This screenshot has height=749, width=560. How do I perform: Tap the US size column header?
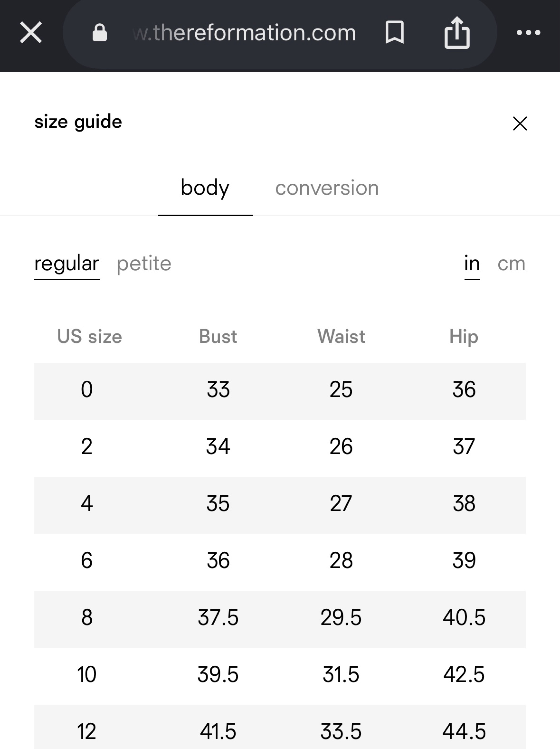(89, 337)
